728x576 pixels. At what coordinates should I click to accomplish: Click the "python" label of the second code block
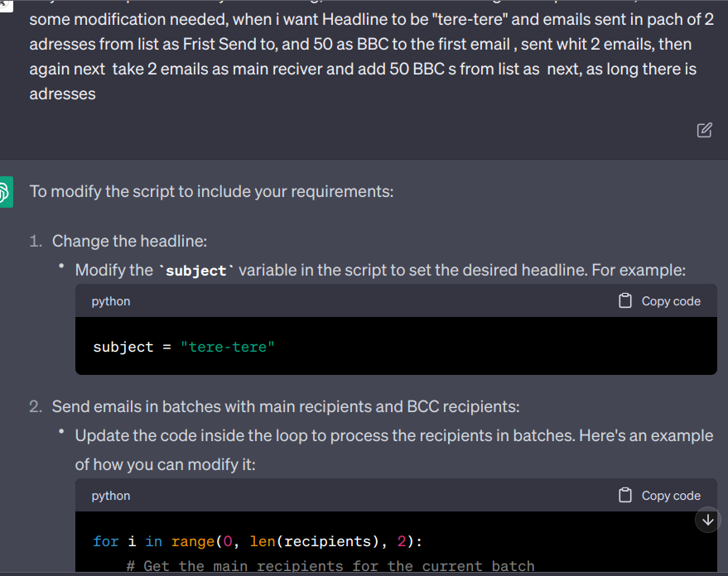(x=111, y=496)
